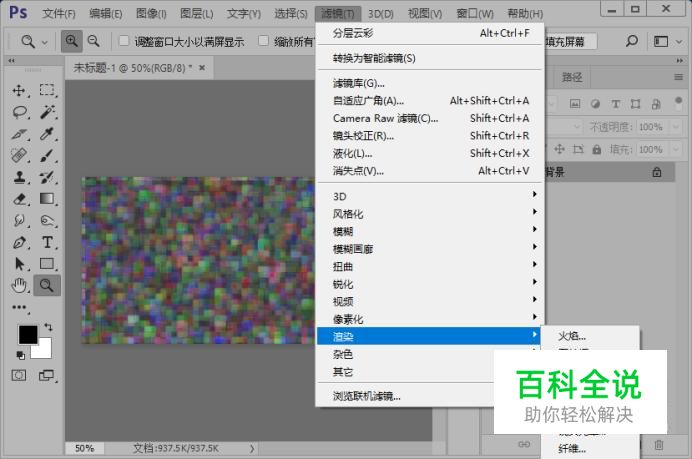The image size is (692, 459).
Task: Select the Move tool
Action: pos(19,90)
